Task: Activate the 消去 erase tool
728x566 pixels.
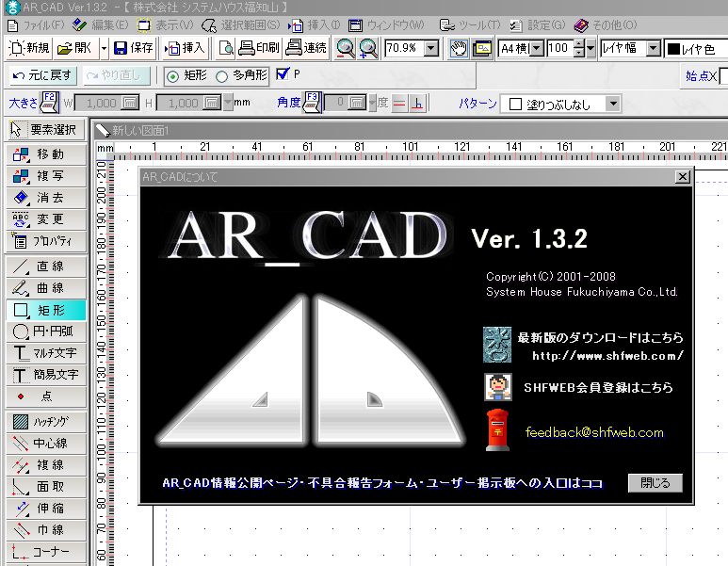Action: pos(46,198)
